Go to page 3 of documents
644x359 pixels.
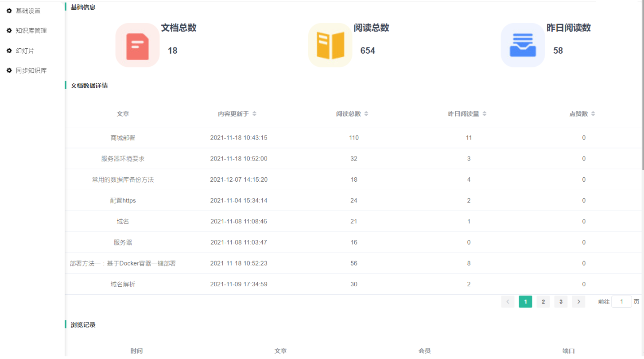(561, 302)
